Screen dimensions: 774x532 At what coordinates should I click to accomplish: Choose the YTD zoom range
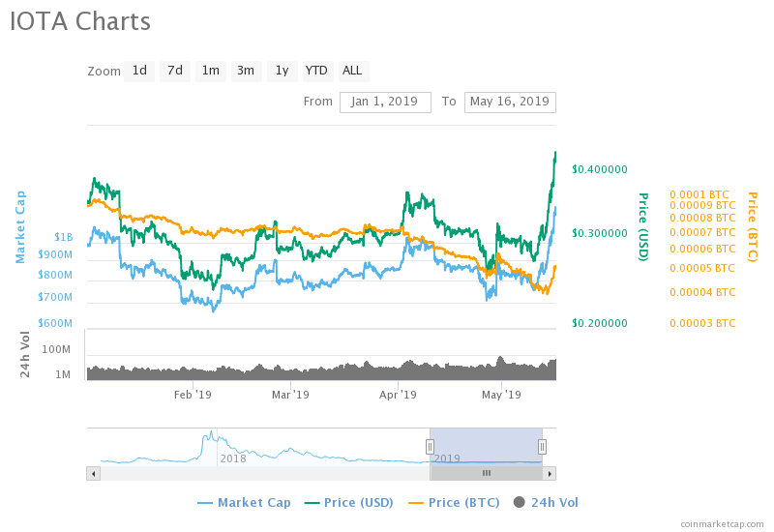click(316, 71)
